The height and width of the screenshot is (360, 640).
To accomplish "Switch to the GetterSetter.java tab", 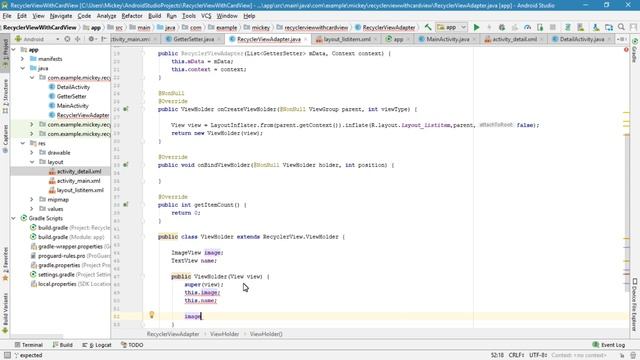I will 193,39.
